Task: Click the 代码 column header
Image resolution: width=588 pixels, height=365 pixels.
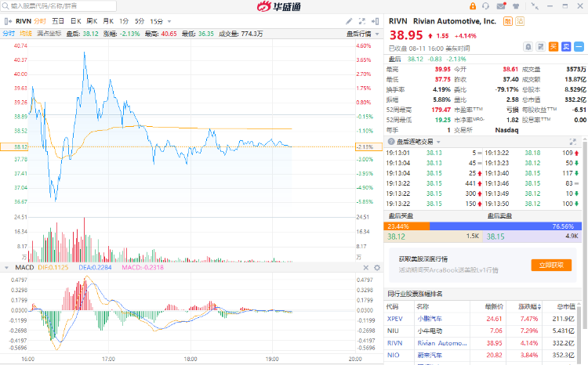Action: click(x=392, y=307)
